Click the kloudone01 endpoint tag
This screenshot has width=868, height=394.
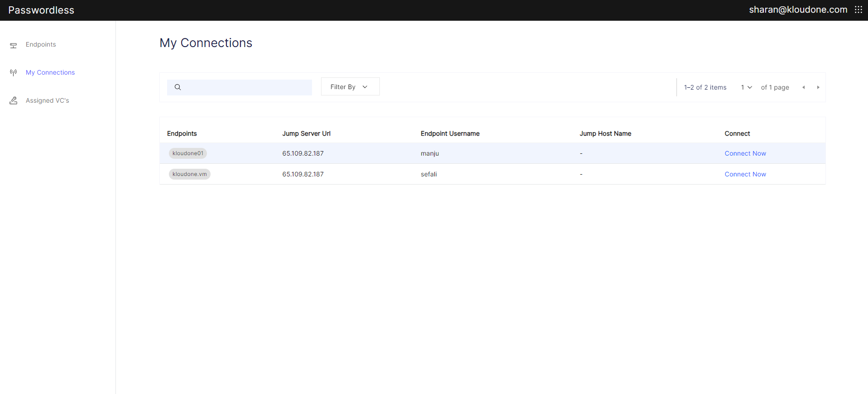(188, 153)
